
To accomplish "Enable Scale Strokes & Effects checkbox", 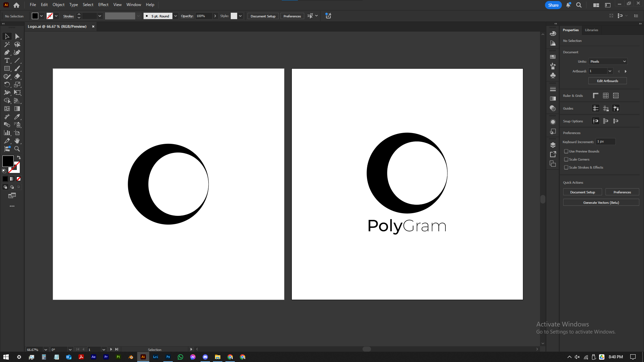I will tap(566, 167).
